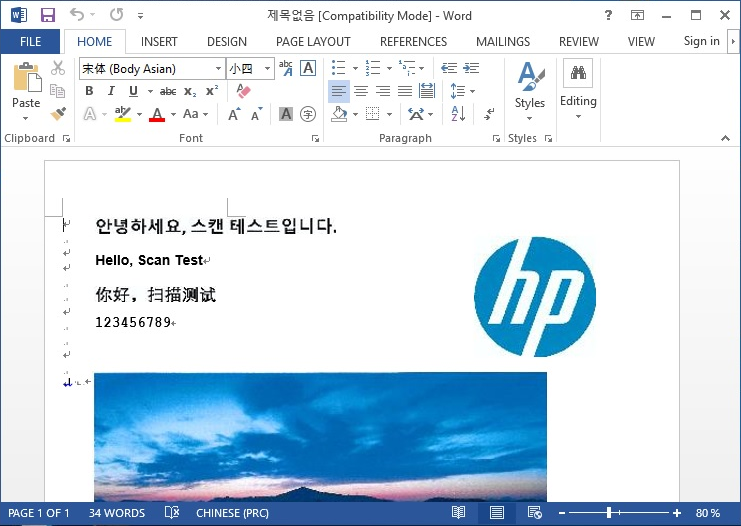The height and width of the screenshot is (526, 741).
Task: Toggle Superscript formatting
Action: coord(212,91)
